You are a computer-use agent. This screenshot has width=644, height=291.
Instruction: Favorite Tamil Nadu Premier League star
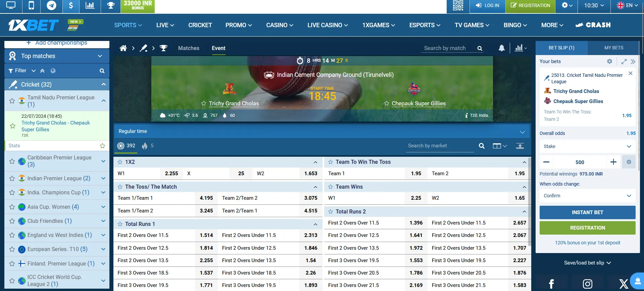pyautogui.click(x=12, y=101)
